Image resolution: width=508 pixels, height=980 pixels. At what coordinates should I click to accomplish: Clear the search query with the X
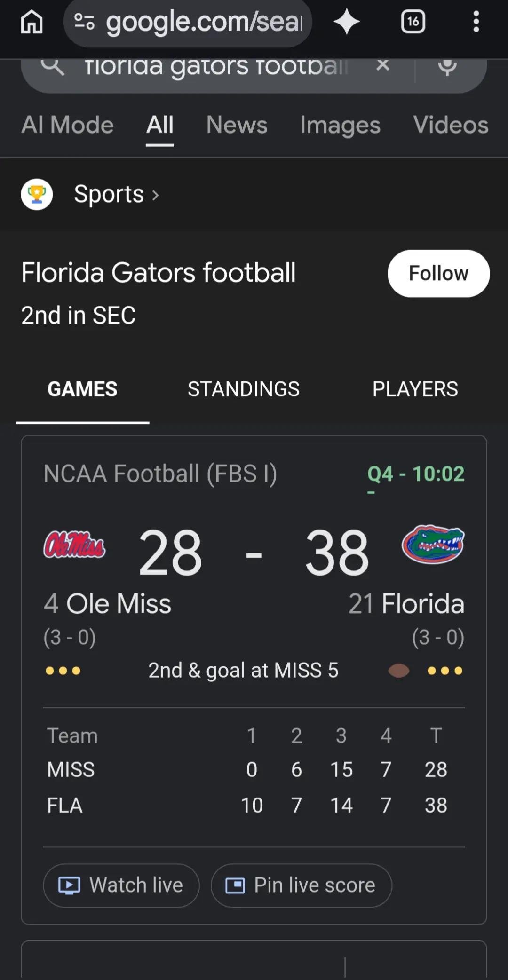coord(383,65)
